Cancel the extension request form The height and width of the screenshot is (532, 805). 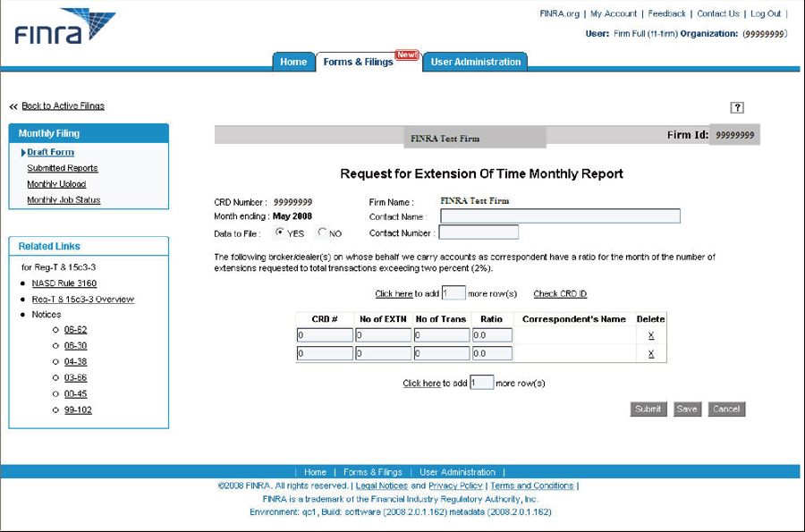[x=725, y=409]
